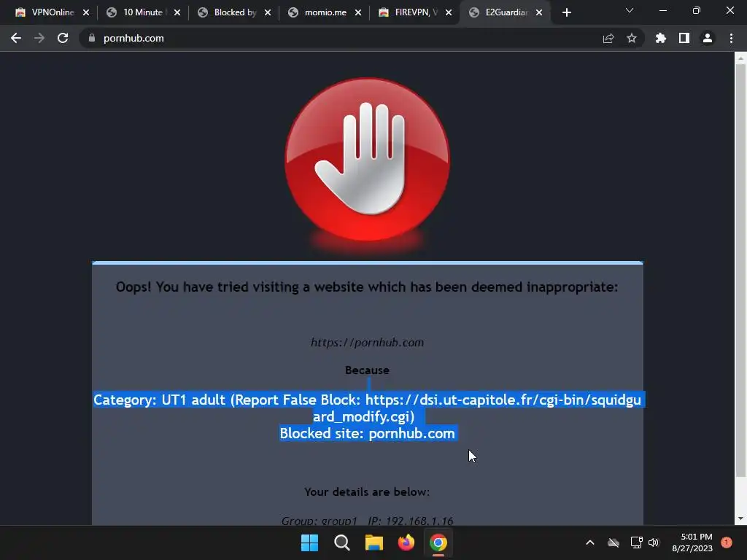Open the Windows Start menu
The height and width of the screenshot is (560, 747).
pos(309,542)
